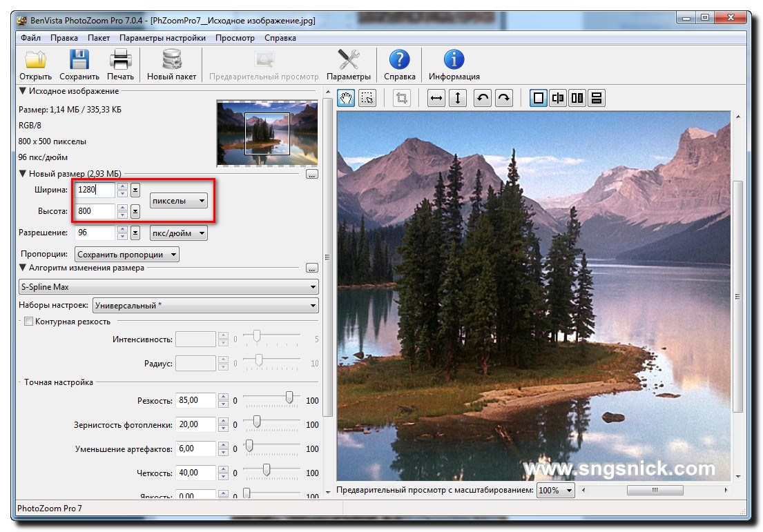Click the ellipsis button beside Новый размер

(x=312, y=174)
